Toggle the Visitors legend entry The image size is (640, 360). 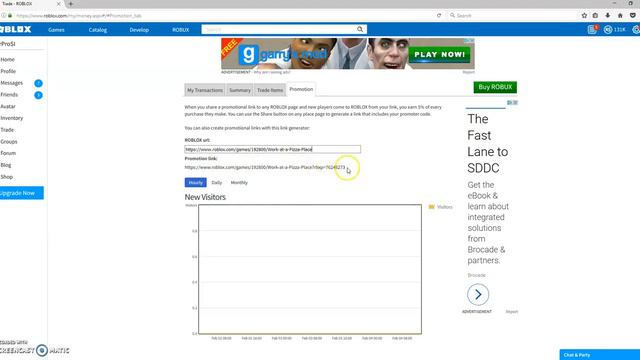coord(440,207)
